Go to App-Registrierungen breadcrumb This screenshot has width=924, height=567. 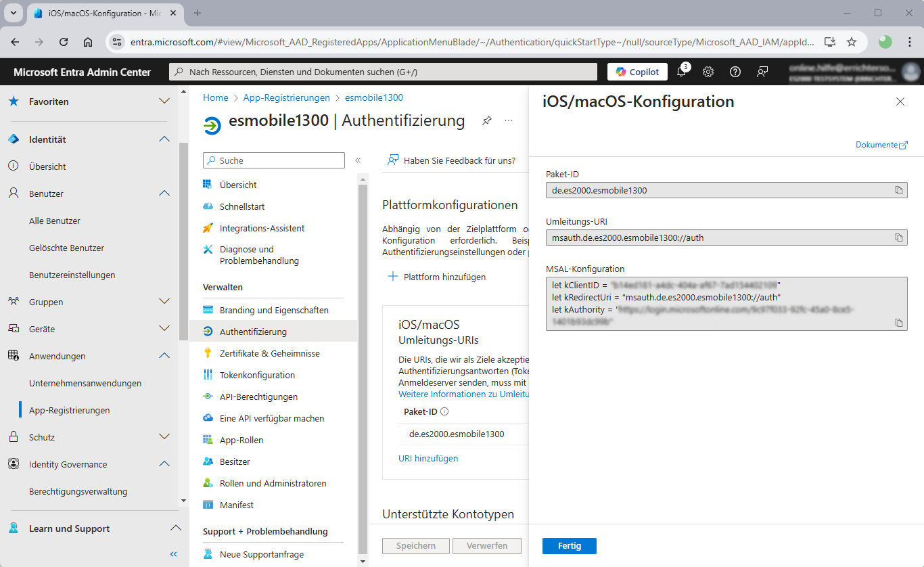coord(287,97)
